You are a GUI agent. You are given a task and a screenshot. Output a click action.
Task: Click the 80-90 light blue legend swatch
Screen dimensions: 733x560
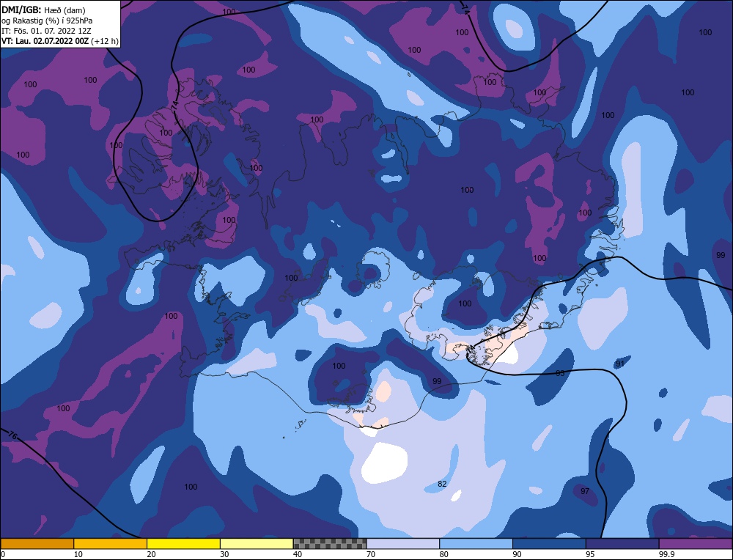point(476,544)
